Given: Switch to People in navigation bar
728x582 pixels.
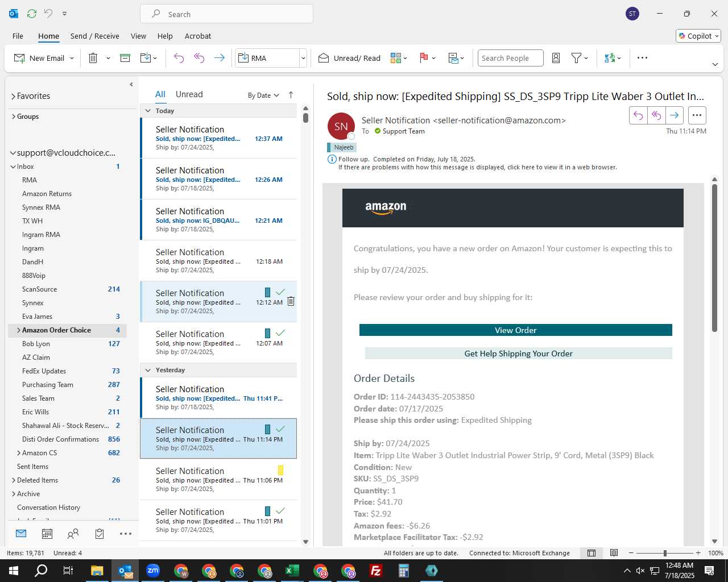Looking at the screenshot, I should (73, 534).
